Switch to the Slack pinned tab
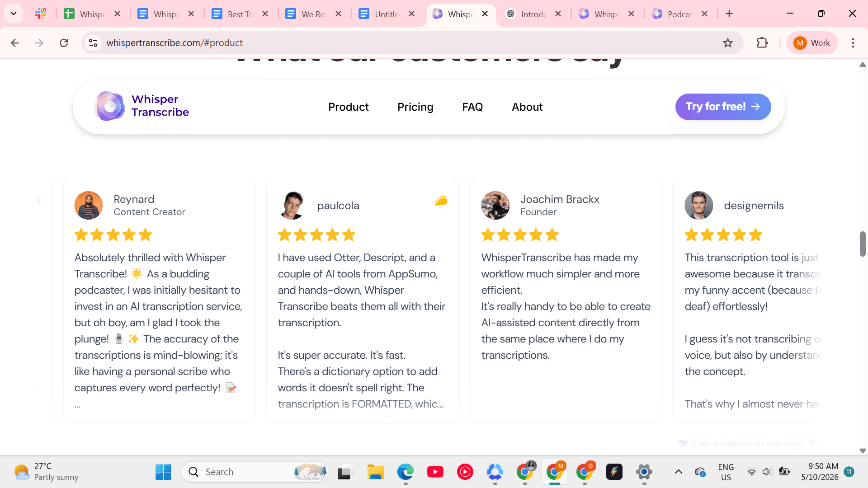 coord(41,14)
